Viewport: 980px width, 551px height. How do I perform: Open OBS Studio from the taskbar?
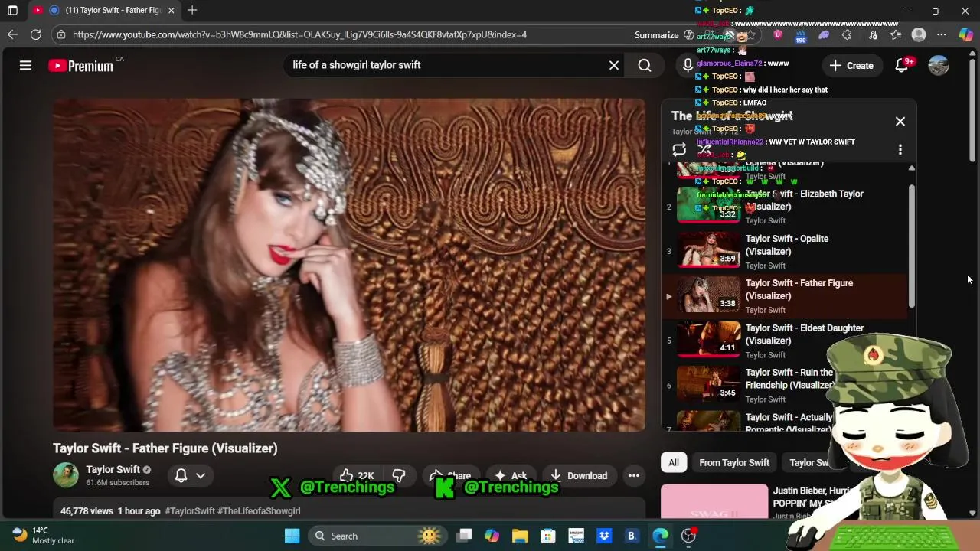click(688, 536)
